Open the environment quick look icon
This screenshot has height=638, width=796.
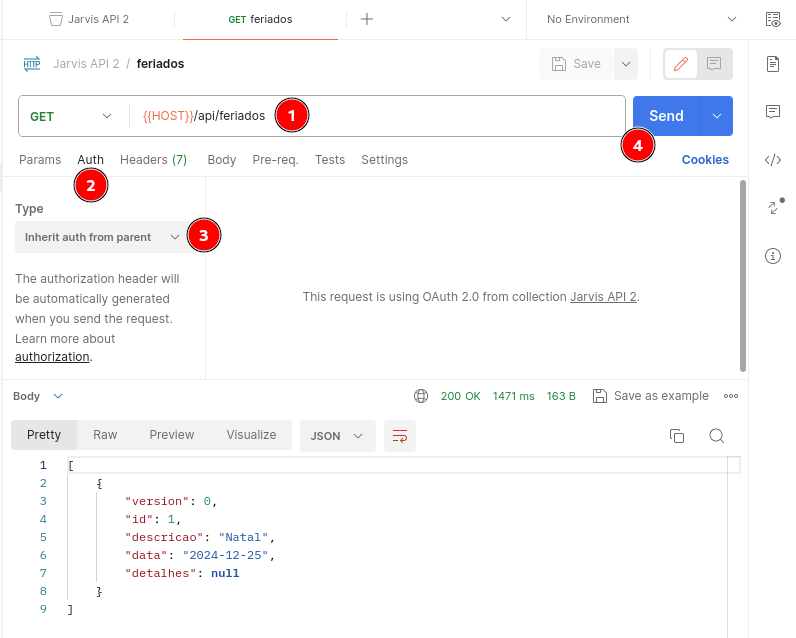(x=773, y=19)
